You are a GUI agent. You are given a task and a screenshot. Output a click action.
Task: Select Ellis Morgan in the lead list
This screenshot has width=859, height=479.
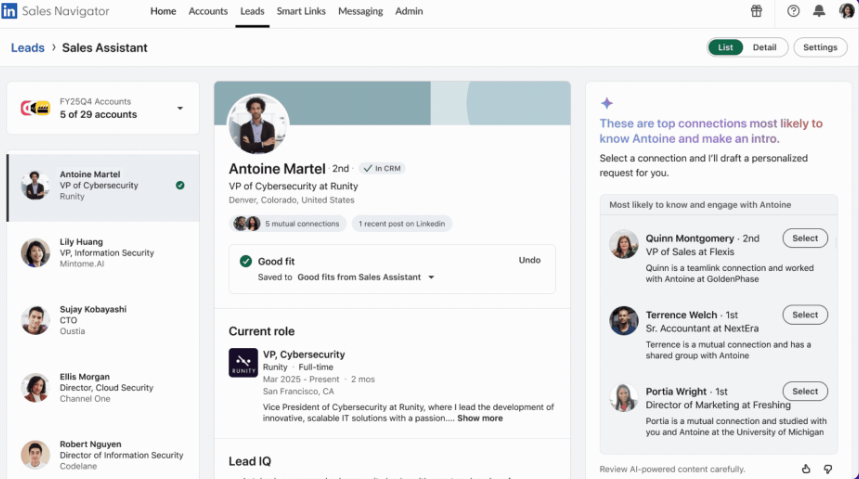click(103, 387)
